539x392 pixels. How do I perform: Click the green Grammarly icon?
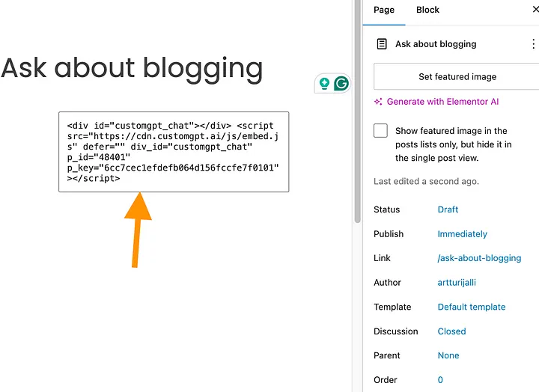tap(341, 84)
